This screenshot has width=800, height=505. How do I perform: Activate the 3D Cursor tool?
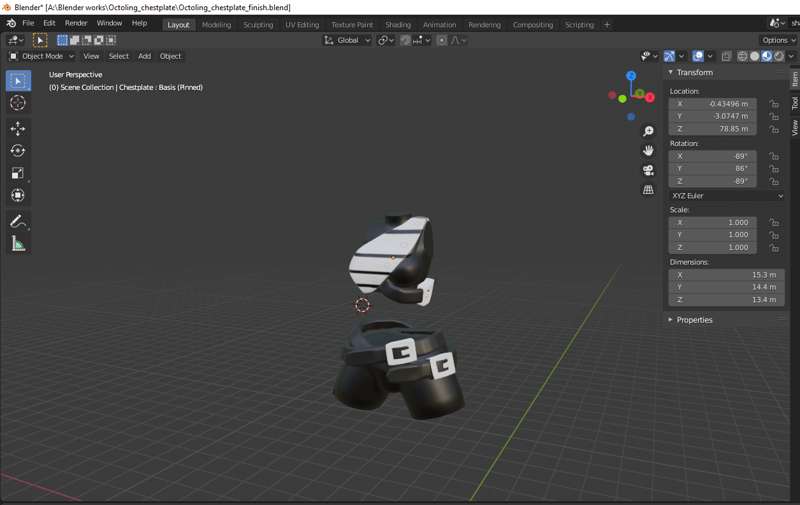point(18,103)
